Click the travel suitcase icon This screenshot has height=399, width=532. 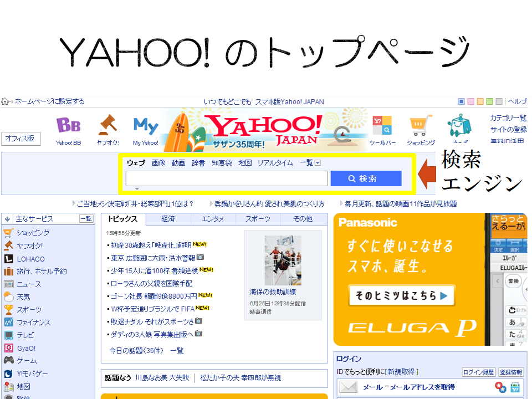pos(8,272)
